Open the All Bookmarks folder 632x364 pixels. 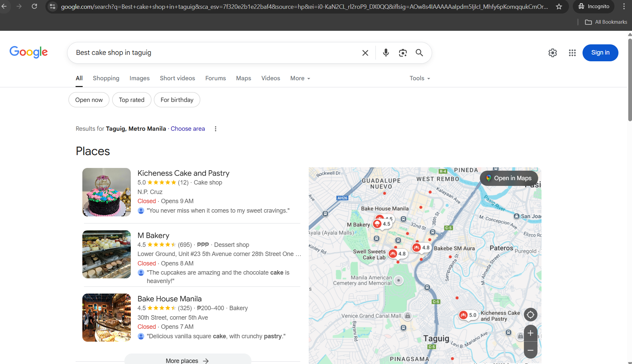(606, 22)
